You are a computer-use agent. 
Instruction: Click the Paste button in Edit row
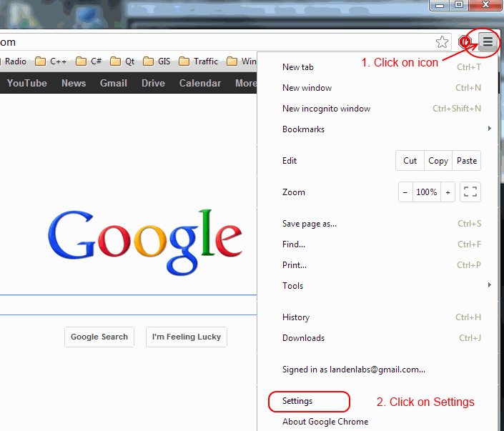467,160
